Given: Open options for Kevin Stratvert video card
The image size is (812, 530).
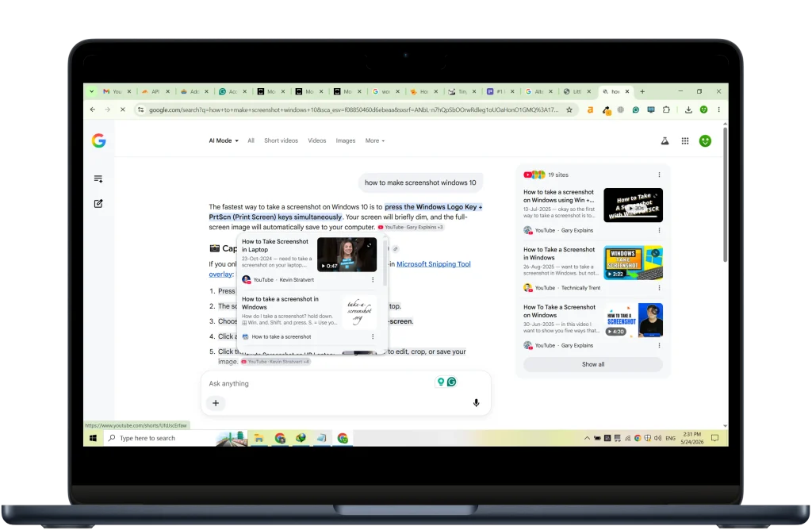Looking at the screenshot, I should point(373,280).
